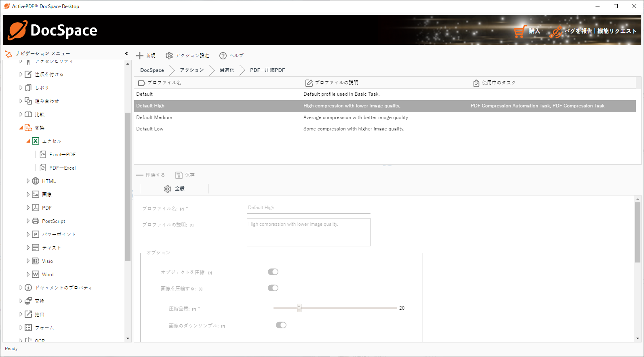
Task: Click the profile description text area
Action: [x=309, y=232]
